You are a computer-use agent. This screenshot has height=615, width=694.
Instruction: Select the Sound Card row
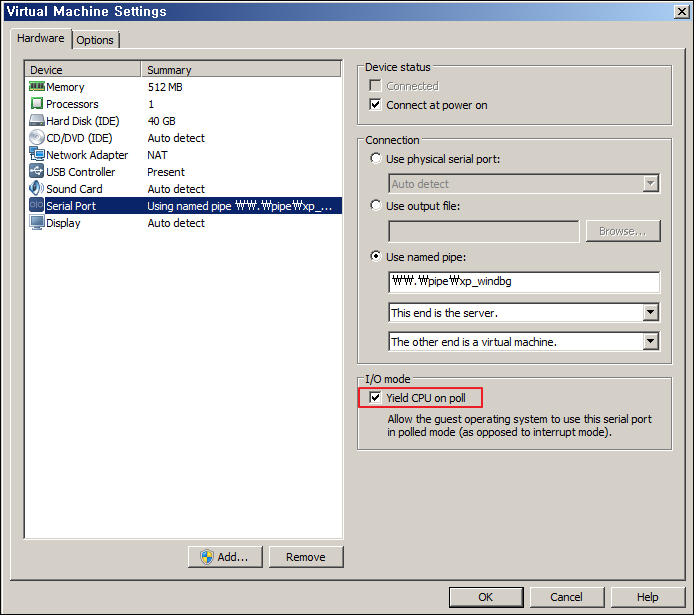point(183,189)
